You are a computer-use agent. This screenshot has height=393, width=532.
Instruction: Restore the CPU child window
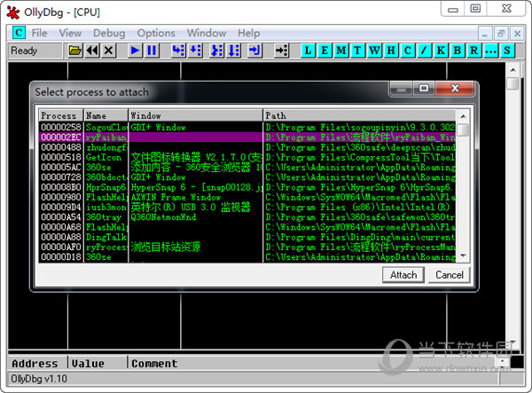pyautogui.click(x=501, y=33)
